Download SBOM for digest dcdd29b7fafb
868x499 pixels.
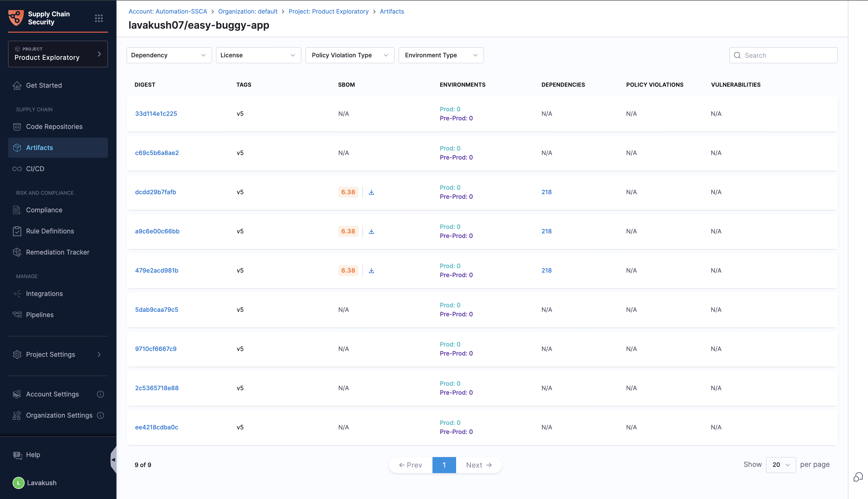pyautogui.click(x=371, y=192)
